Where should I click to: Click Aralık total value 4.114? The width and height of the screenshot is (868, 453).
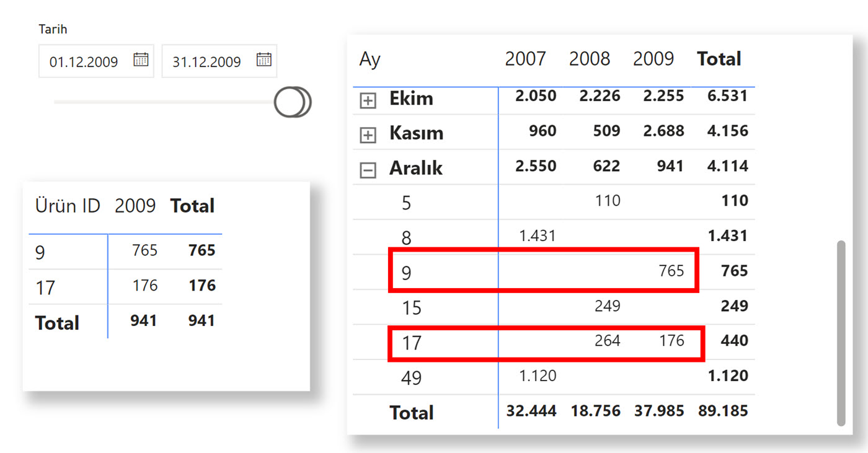[x=728, y=166]
